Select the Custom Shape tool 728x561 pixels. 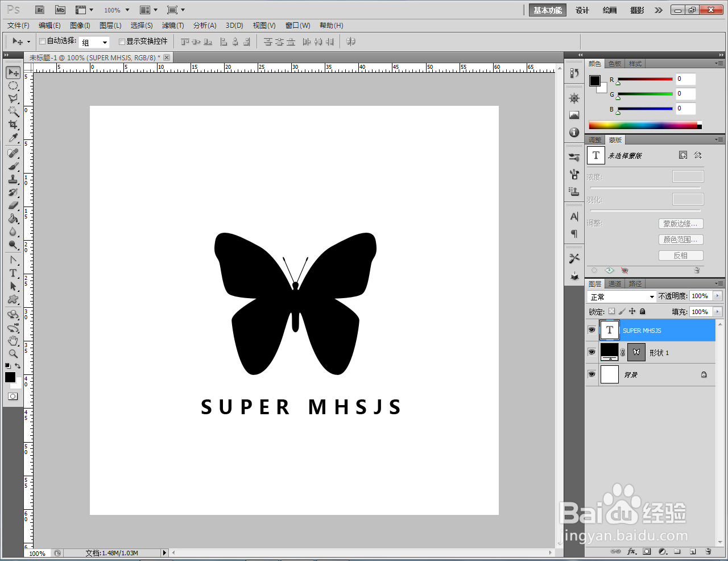pos(13,299)
